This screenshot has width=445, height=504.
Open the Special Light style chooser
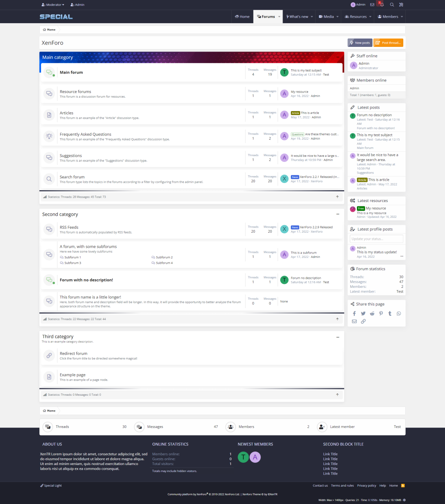click(51, 485)
